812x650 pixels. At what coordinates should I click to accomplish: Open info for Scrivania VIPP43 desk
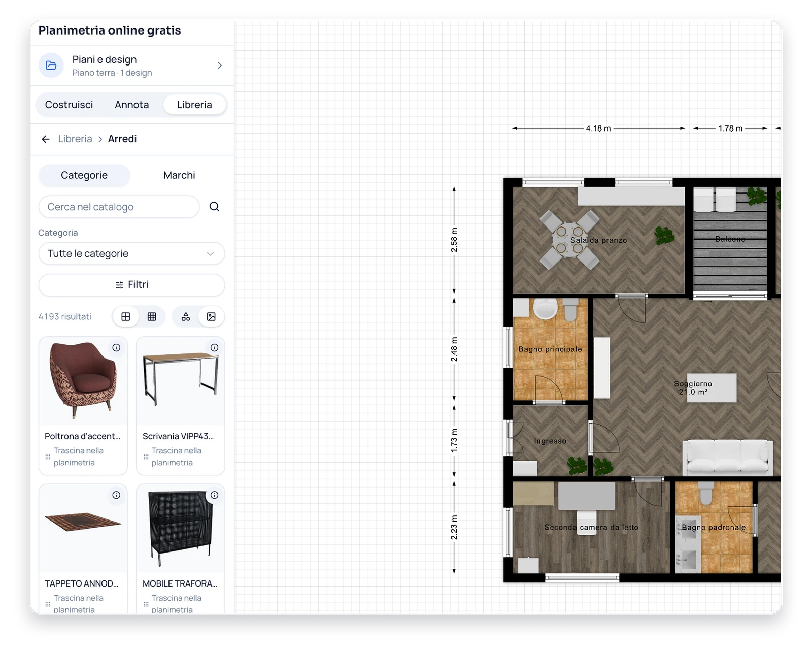[214, 348]
